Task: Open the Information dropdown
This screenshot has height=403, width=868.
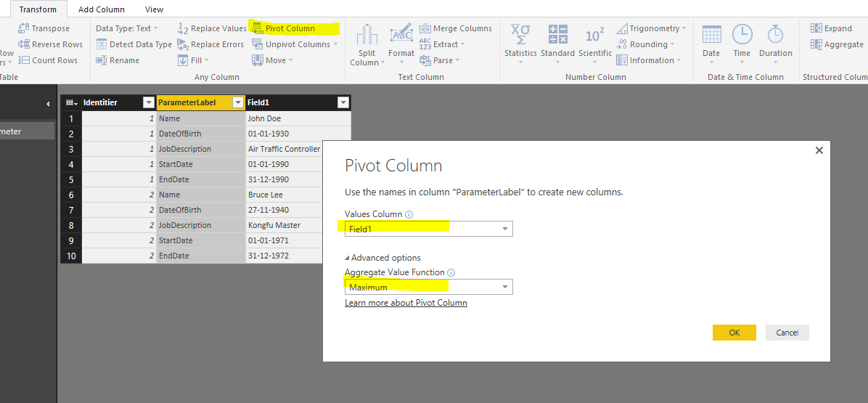Action: click(x=649, y=60)
